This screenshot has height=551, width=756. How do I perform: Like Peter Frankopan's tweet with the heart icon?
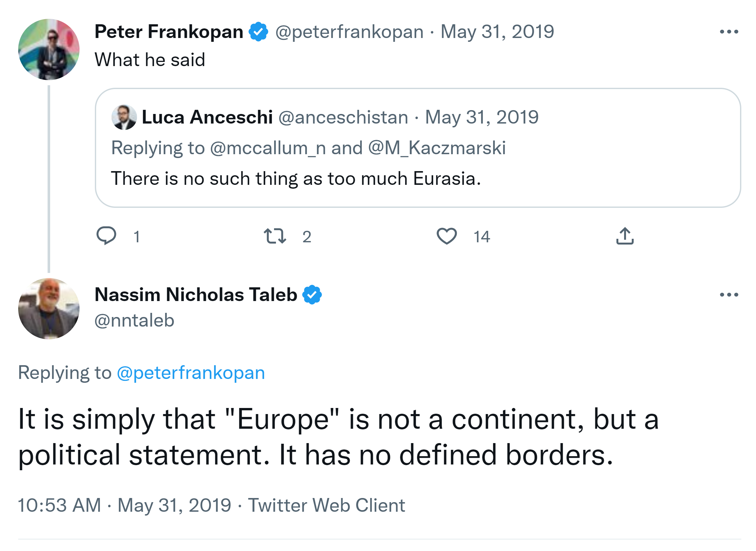(x=447, y=236)
